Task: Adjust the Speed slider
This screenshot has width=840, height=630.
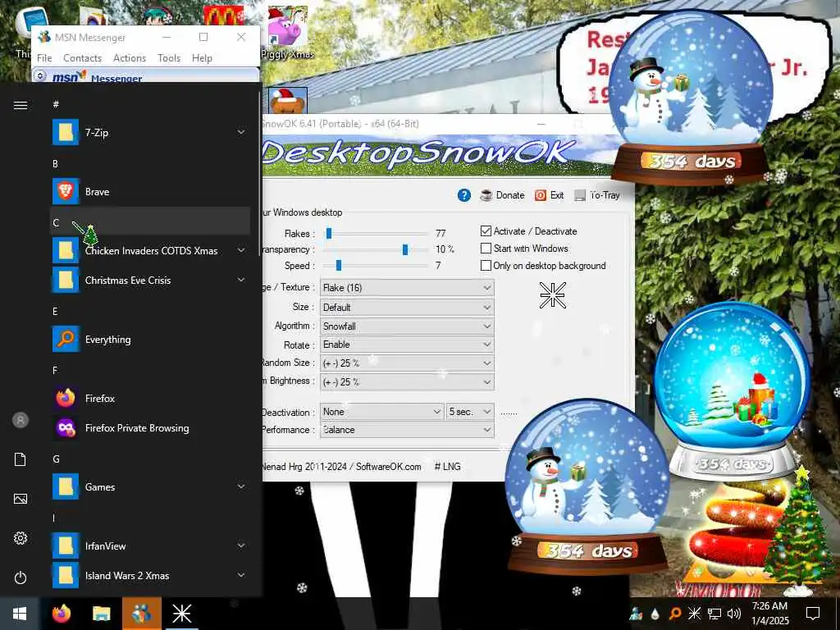Action: click(339, 265)
